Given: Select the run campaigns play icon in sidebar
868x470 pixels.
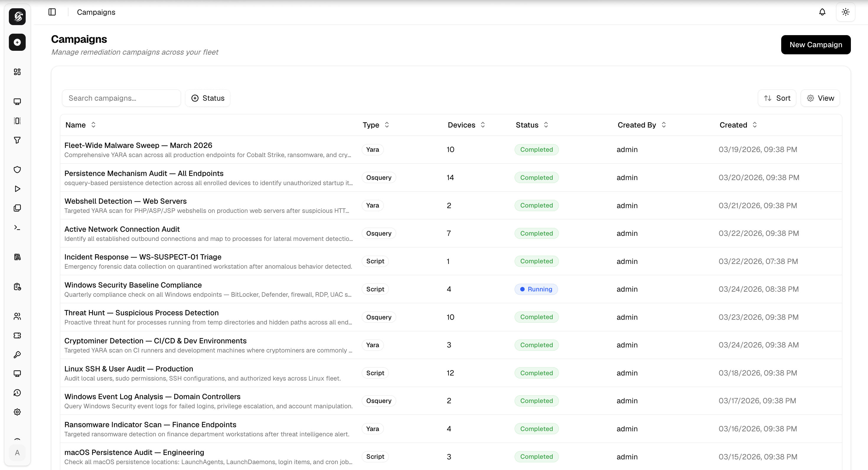Looking at the screenshot, I should (x=17, y=189).
